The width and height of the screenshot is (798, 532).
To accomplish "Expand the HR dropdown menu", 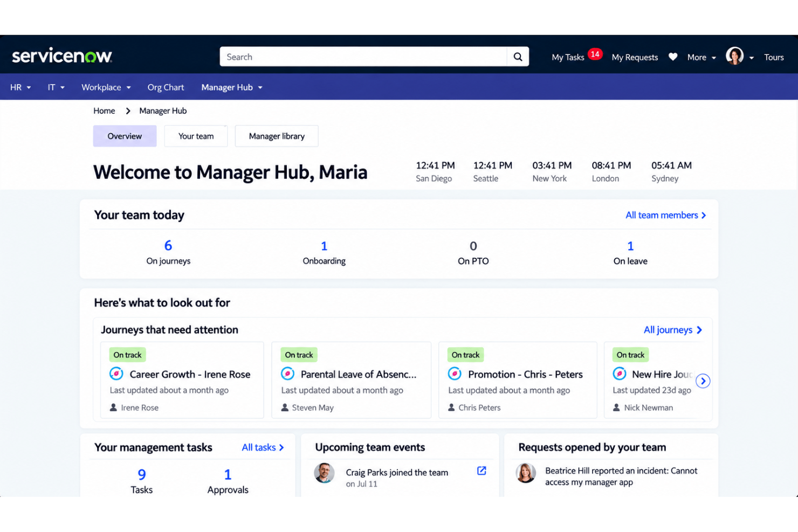I will 20,87.
